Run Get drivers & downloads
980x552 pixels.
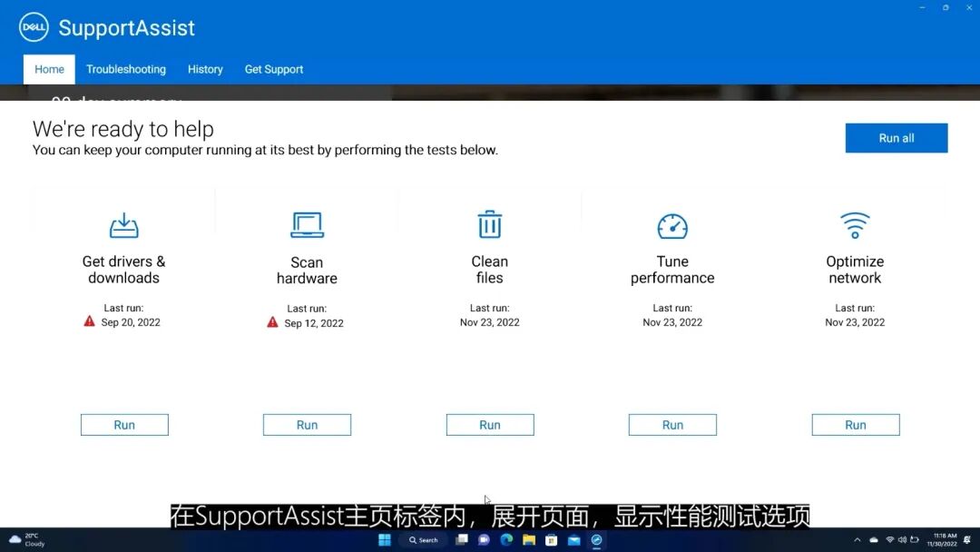[124, 425]
